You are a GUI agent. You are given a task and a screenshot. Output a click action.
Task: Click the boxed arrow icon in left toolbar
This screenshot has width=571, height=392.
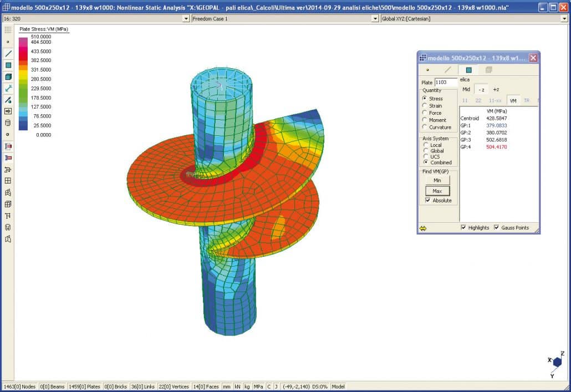(x=8, y=111)
